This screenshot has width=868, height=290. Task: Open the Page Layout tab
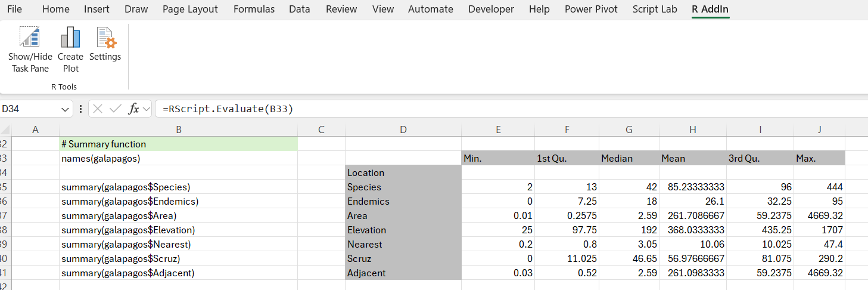point(190,9)
